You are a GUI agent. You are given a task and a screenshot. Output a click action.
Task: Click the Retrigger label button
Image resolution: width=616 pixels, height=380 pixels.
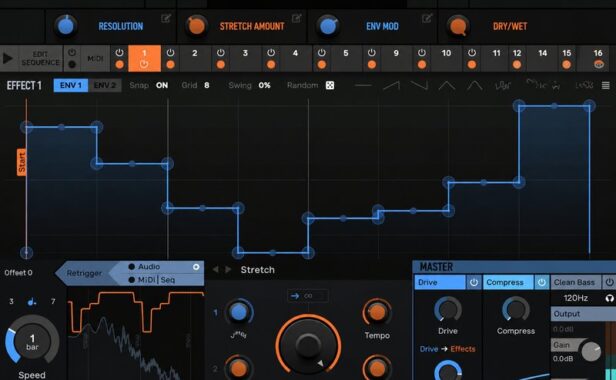click(x=84, y=273)
